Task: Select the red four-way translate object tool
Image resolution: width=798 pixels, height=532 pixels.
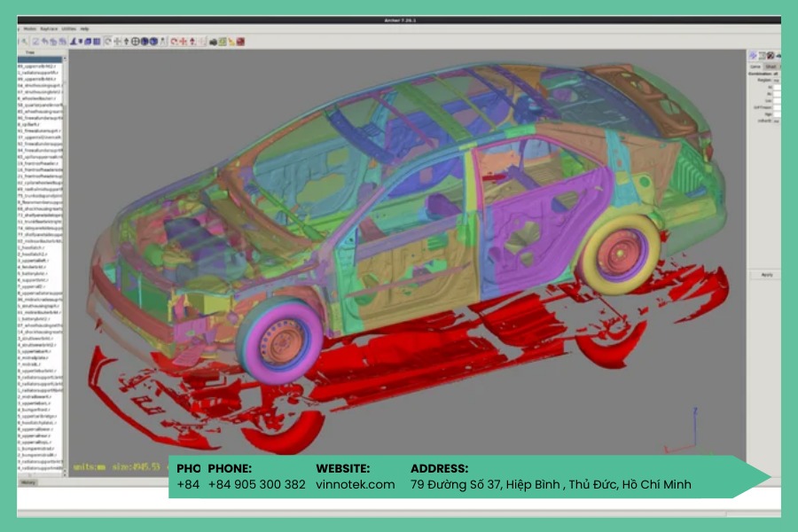Action: (x=182, y=42)
